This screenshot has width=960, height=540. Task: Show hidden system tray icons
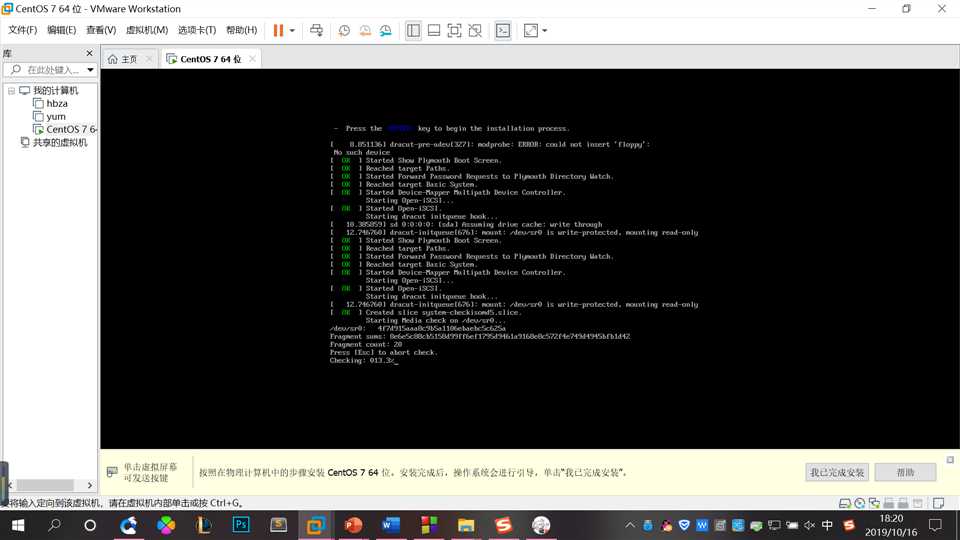[630, 525]
